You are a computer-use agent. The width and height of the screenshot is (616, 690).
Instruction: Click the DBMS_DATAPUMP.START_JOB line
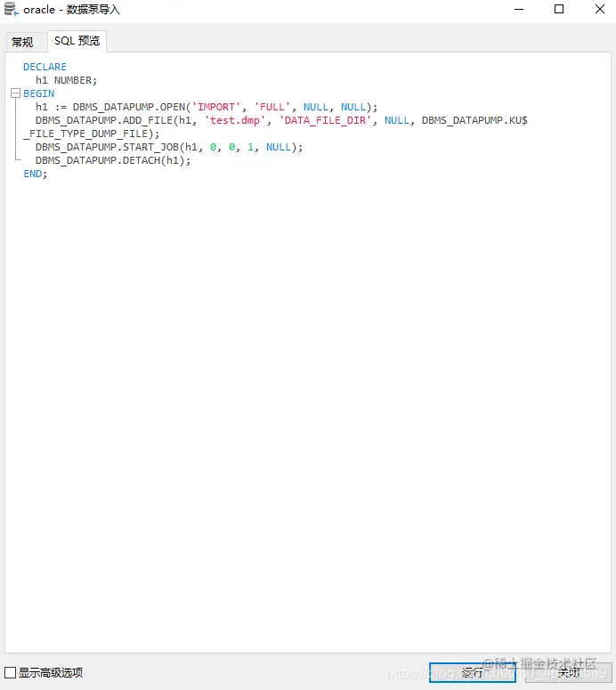[x=169, y=147]
